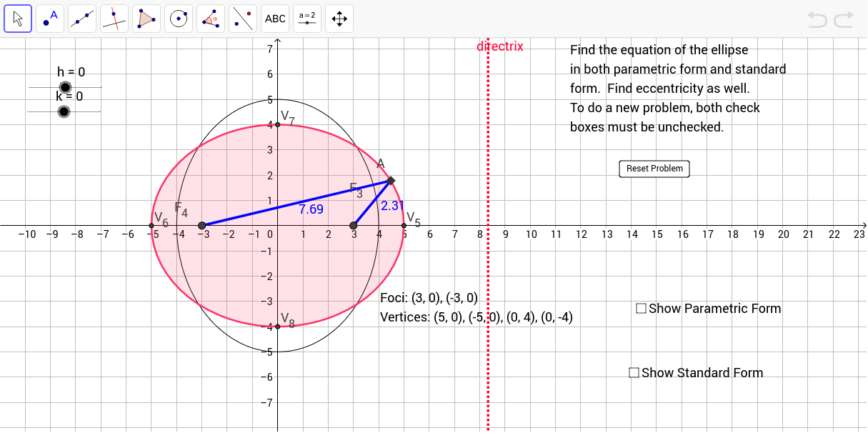
Task: Click vertex point V7 at top
Action: (278, 124)
